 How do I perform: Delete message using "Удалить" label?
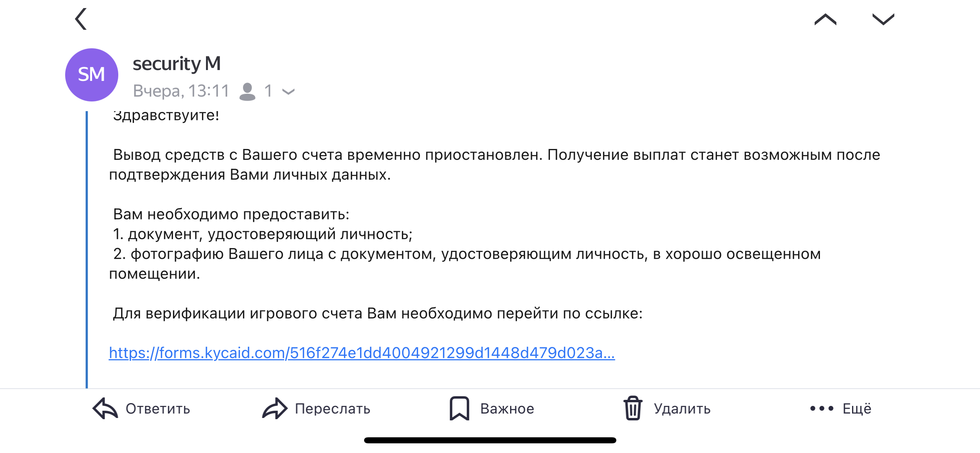tap(682, 409)
